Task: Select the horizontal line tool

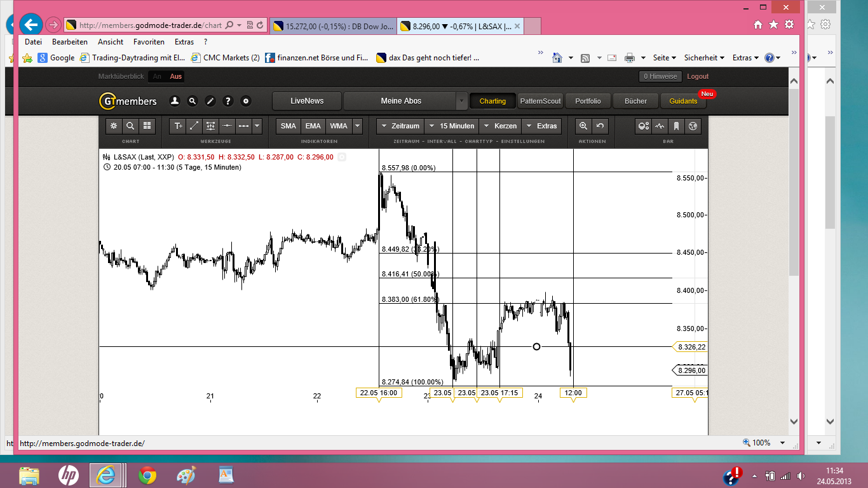Action: click(227, 126)
